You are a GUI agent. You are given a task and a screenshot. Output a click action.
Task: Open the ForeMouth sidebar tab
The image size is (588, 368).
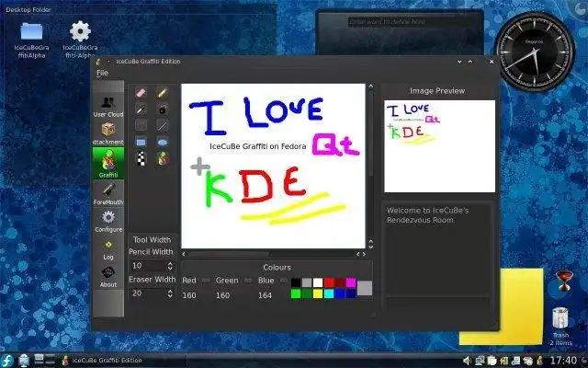tap(108, 194)
